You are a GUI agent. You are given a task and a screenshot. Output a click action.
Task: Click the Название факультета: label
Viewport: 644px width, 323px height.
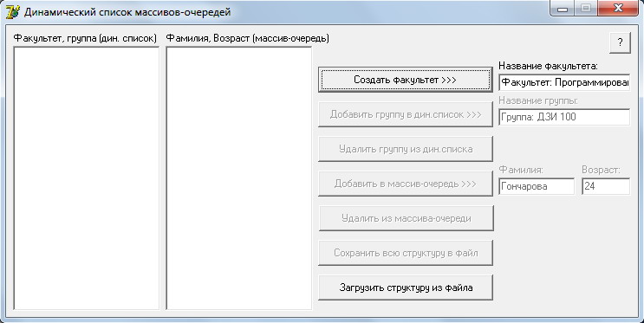tap(549, 66)
